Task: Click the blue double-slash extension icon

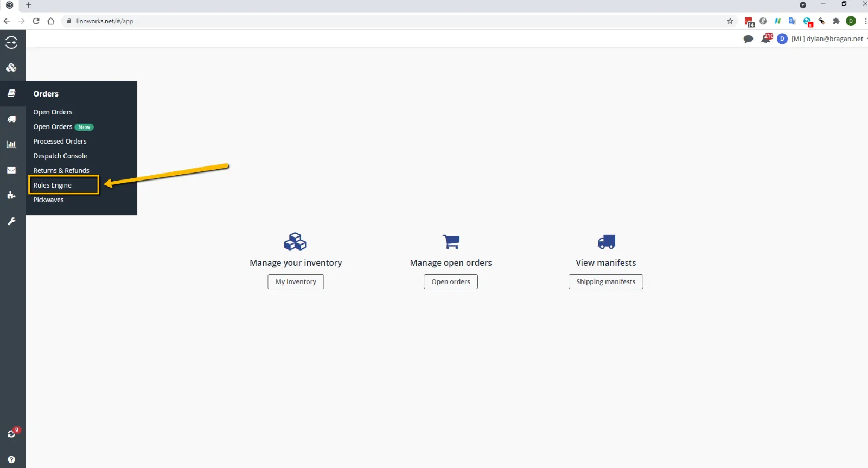Action: [777, 21]
